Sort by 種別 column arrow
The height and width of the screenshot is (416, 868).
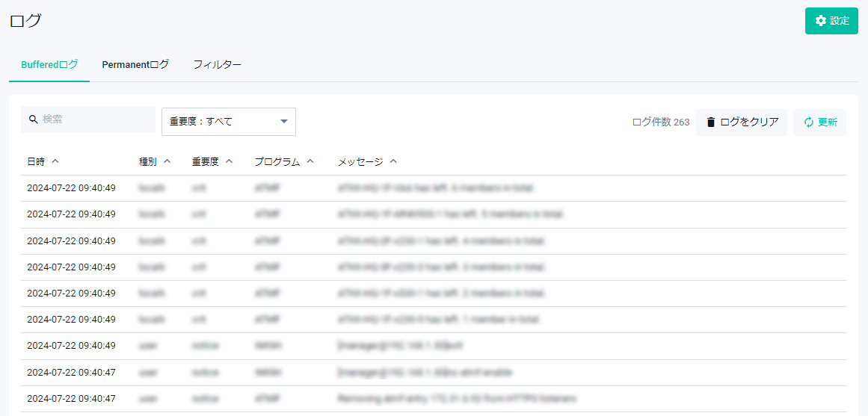point(167,161)
